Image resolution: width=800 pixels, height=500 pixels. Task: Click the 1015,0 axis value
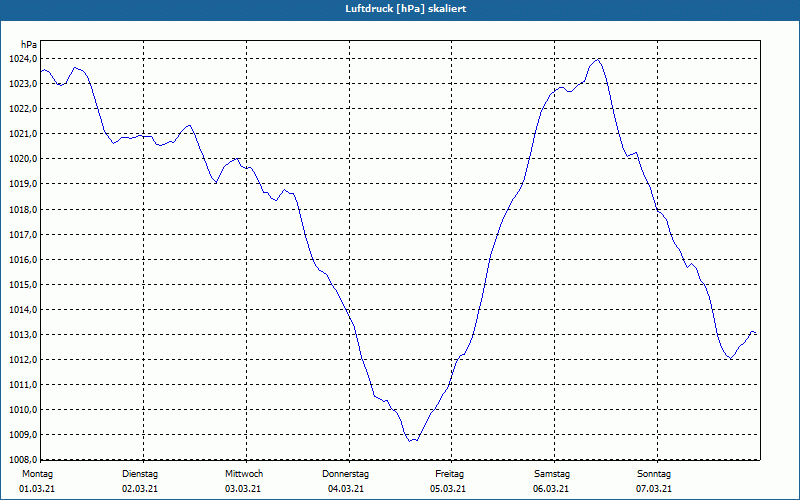coord(23,285)
